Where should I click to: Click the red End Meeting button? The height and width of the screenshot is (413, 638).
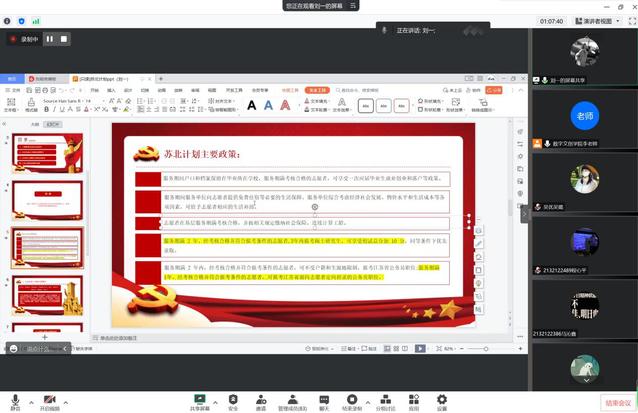point(618,403)
